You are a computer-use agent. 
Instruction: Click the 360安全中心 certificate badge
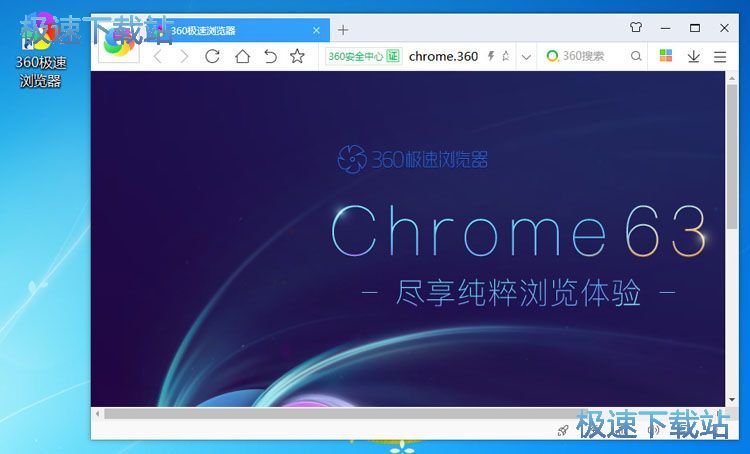point(363,56)
